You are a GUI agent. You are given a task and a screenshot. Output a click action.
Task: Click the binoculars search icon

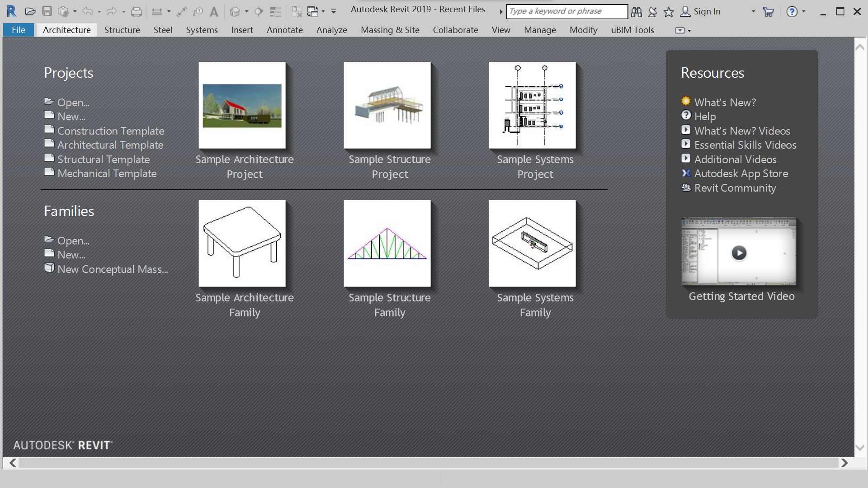(637, 12)
